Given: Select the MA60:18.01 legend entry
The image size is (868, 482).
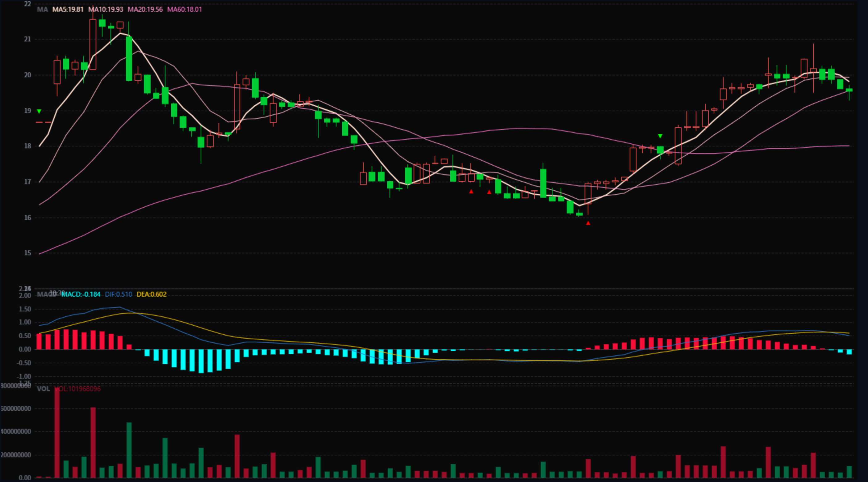Looking at the screenshot, I should pos(185,10).
